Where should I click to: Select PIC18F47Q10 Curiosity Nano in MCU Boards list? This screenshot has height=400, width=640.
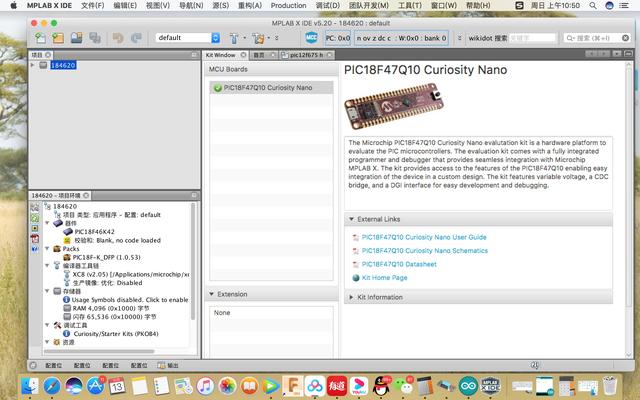point(271,87)
